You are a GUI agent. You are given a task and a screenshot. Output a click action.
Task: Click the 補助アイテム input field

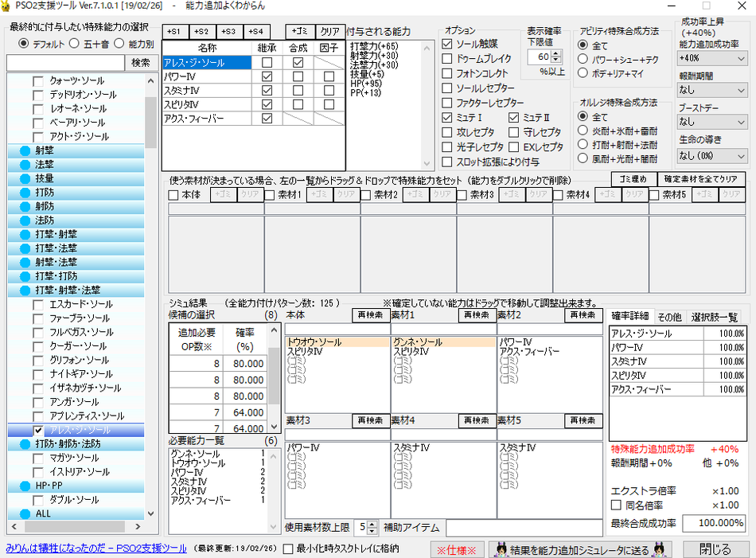point(524,528)
